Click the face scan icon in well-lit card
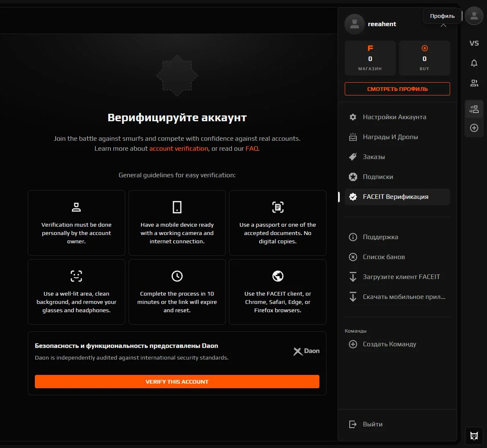The image size is (487, 448). click(76, 276)
